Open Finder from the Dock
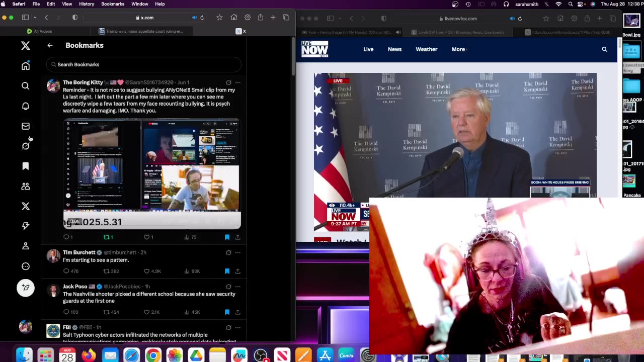This screenshot has height=362, width=644. 24,355
